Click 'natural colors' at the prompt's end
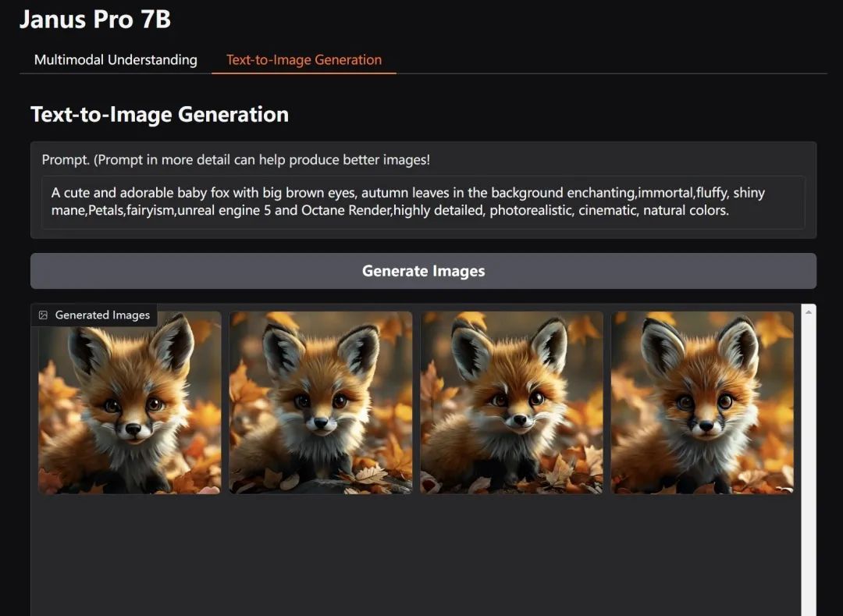Screen dimensions: 843x616 pos(685,210)
